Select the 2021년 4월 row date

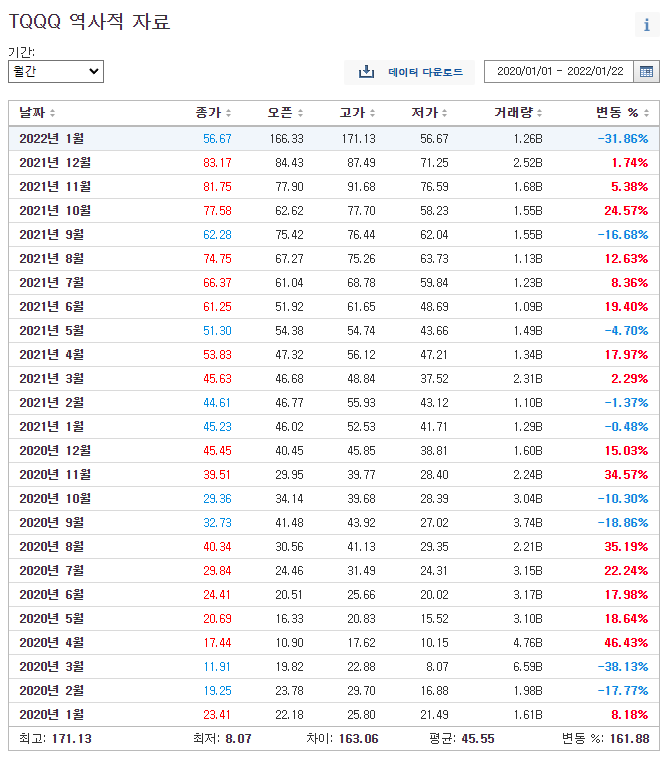[x=52, y=355]
